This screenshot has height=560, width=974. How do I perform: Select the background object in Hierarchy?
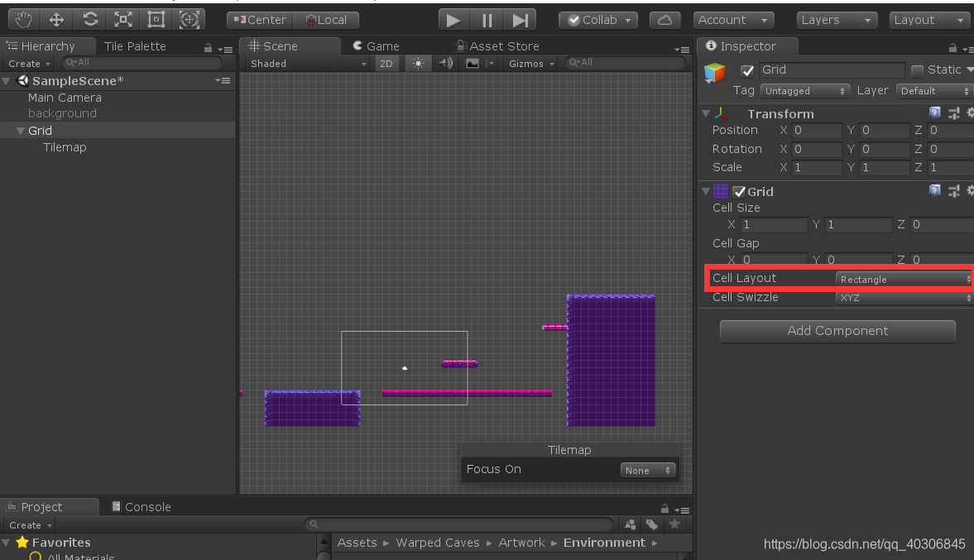(x=62, y=113)
